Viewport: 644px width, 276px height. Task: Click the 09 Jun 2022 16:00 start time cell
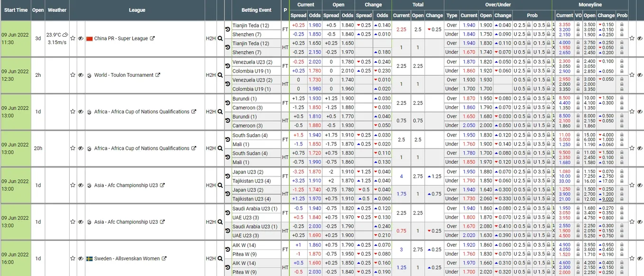[x=16, y=258]
